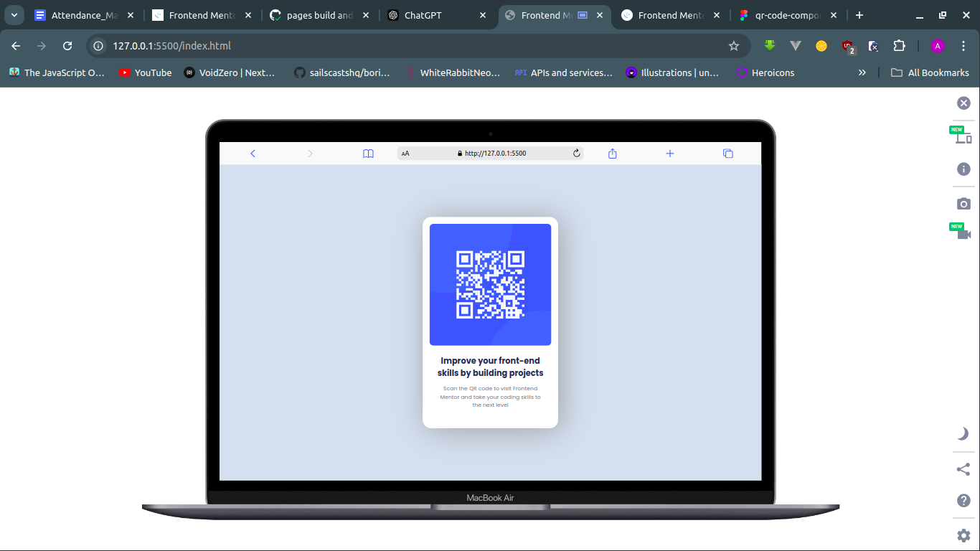Toggle dark mode moon icon

(x=963, y=433)
